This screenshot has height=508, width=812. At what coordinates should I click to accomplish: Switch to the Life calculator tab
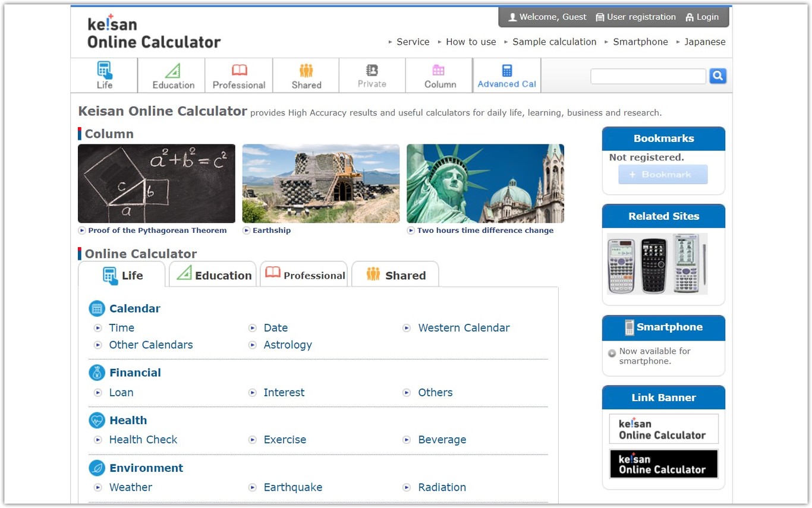point(122,275)
